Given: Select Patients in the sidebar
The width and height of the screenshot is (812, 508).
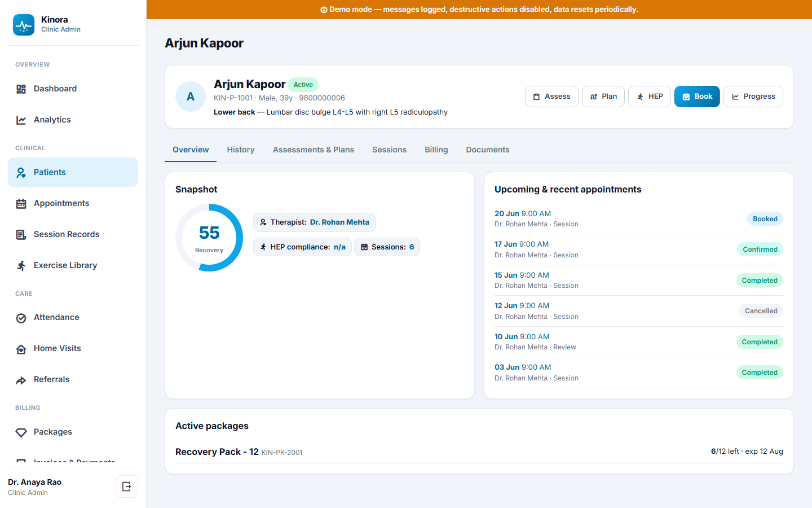Looking at the screenshot, I should tap(73, 172).
